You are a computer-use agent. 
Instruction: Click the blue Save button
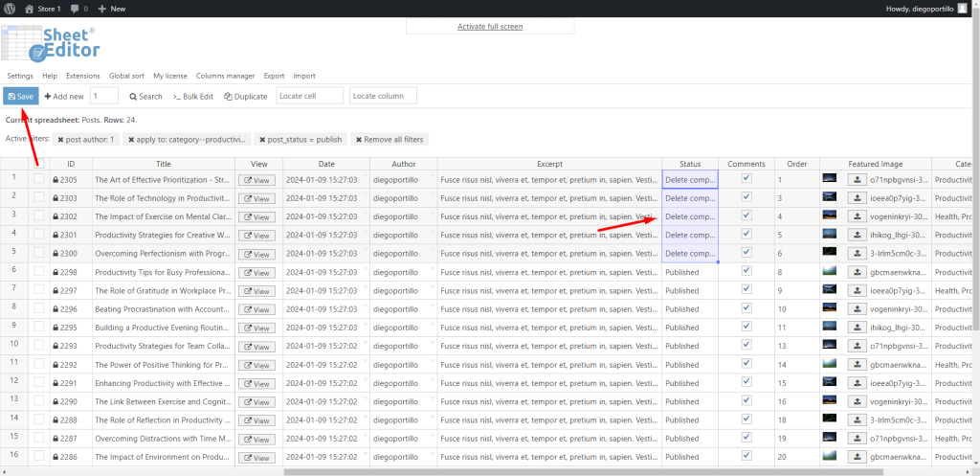point(21,97)
